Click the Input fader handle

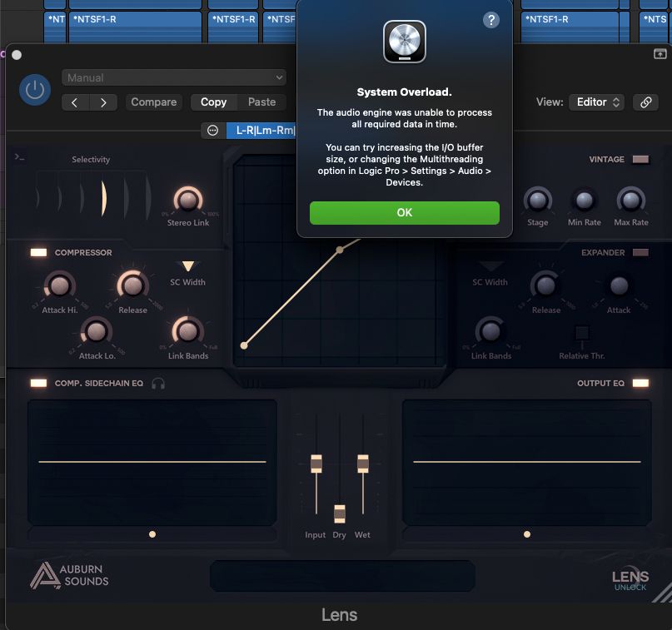[316, 464]
